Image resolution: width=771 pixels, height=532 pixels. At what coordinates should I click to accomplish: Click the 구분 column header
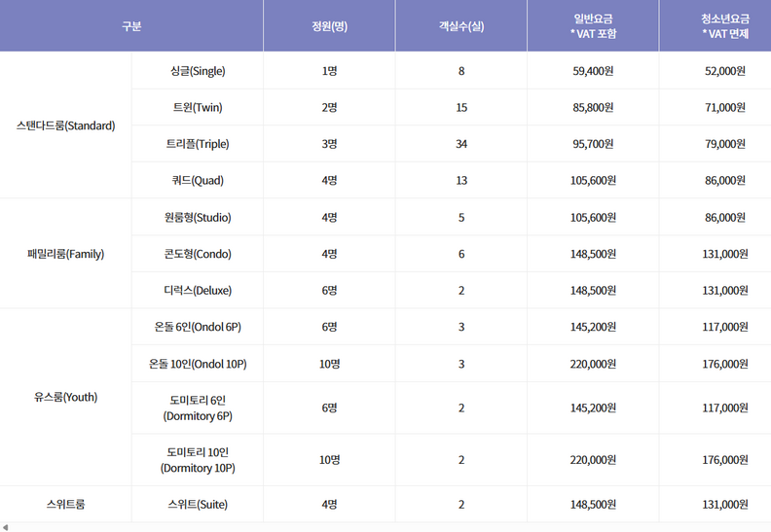tap(131, 26)
